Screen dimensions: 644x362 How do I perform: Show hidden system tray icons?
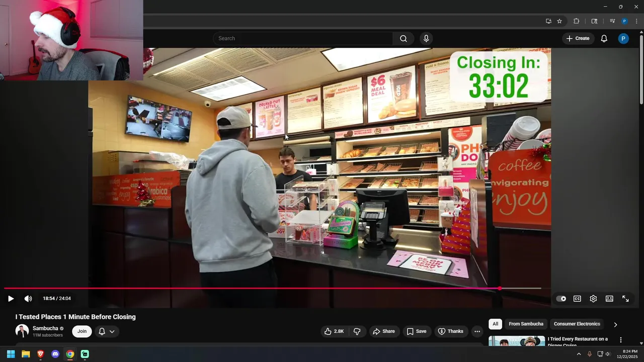point(579,354)
